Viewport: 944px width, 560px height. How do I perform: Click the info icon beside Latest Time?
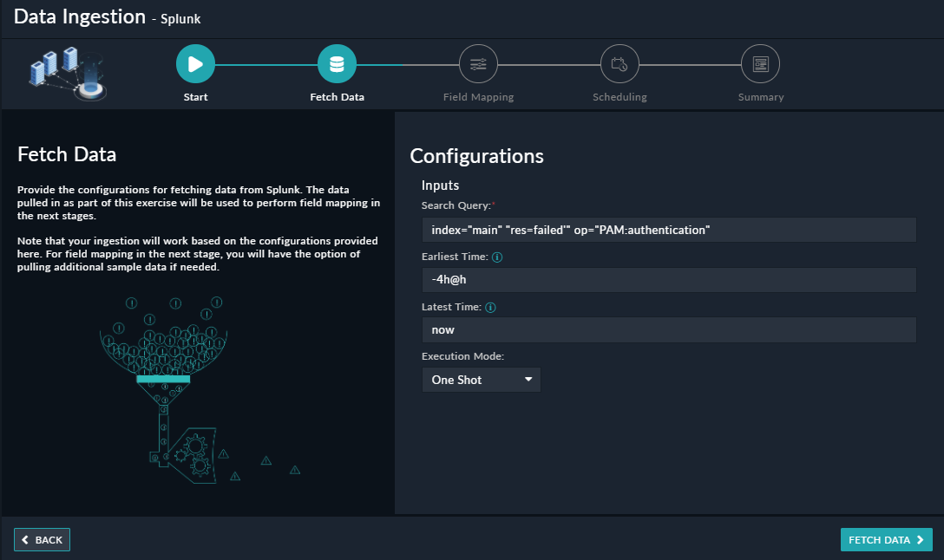(490, 308)
